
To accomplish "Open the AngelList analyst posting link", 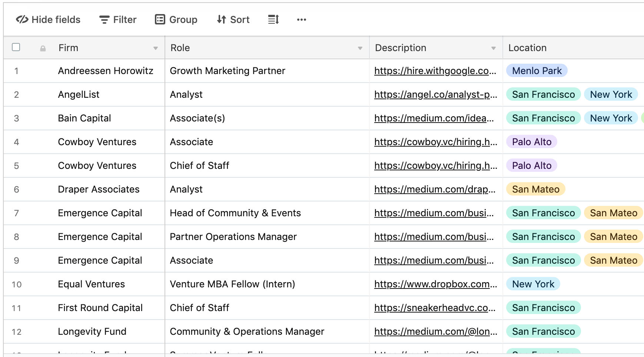I will pos(435,94).
